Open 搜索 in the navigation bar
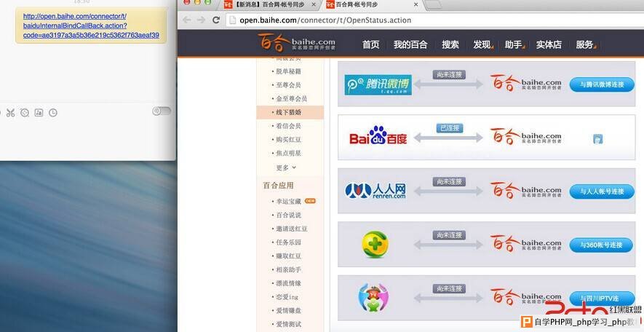644x332 pixels. coord(450,44)
